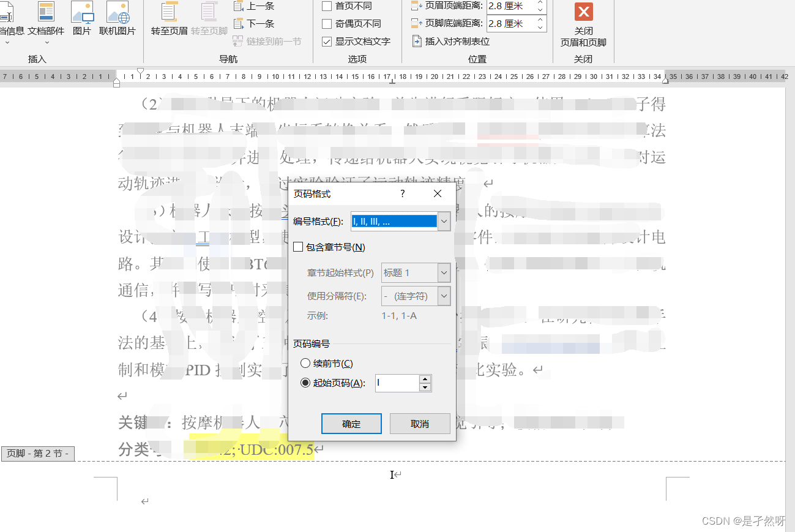This screenshot has height=532, width=795.
Task: Click 链接到前一节 link to previous
Action: coord(267,42)
